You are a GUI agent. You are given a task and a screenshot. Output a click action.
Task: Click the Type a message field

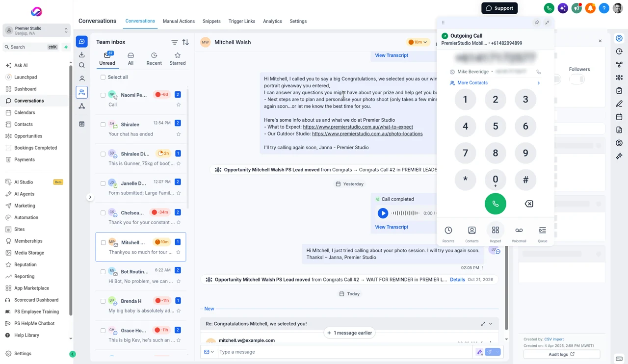point(344,352)
